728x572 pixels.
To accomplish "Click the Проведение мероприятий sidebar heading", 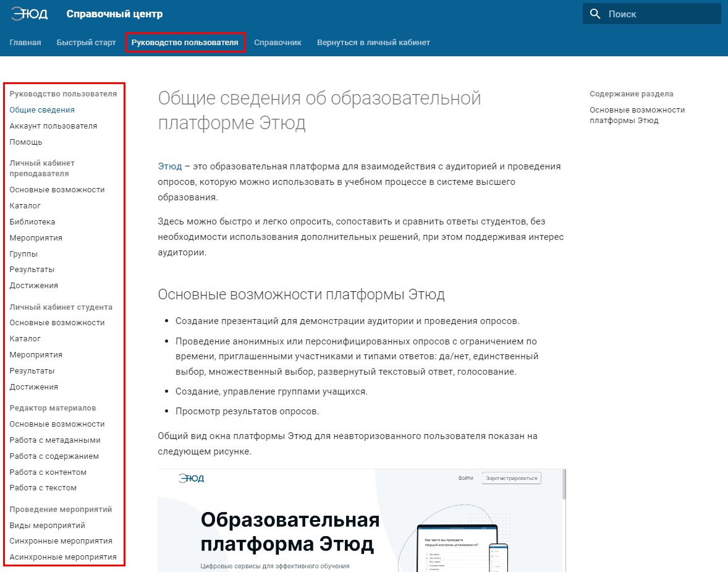I will (x=61, y=510).
